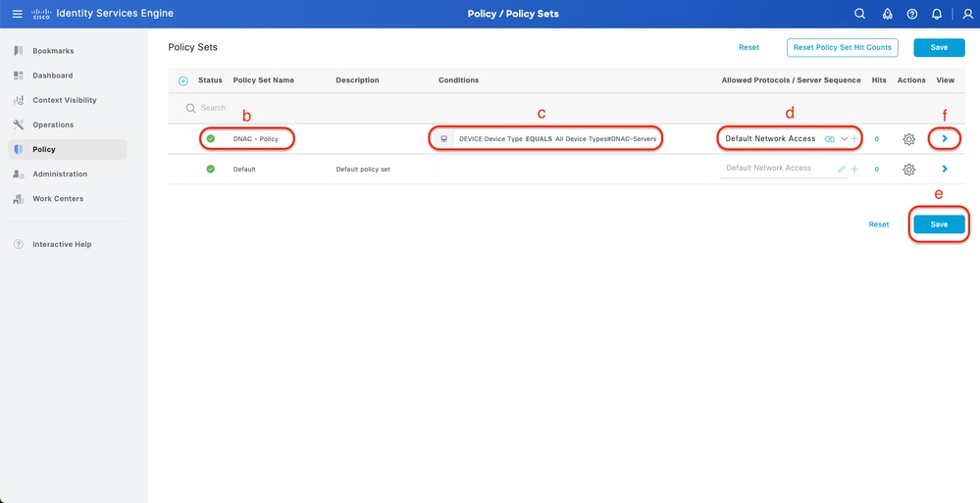The image size is (980, 503).
Task: Click Reset Policy Set Hit Counts button
Action: pos(843,47)
